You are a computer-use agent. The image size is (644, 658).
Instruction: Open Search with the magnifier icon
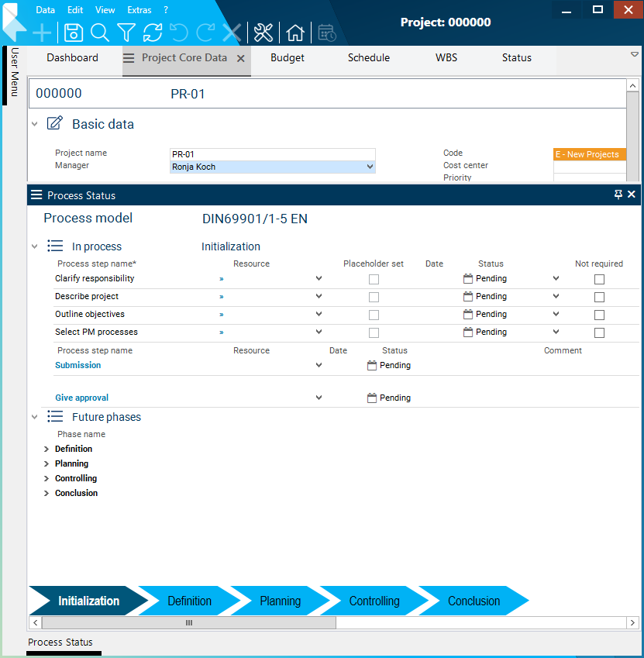point(100,33)
